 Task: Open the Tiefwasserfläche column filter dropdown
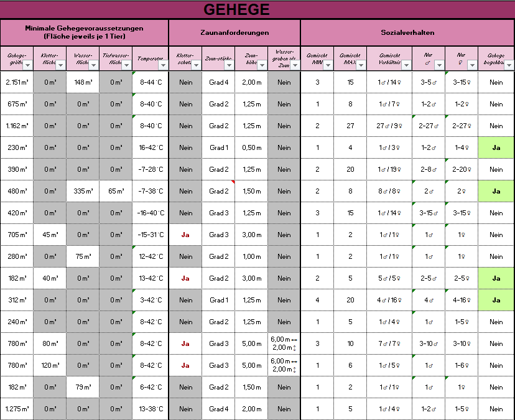(x=126, y=65)
